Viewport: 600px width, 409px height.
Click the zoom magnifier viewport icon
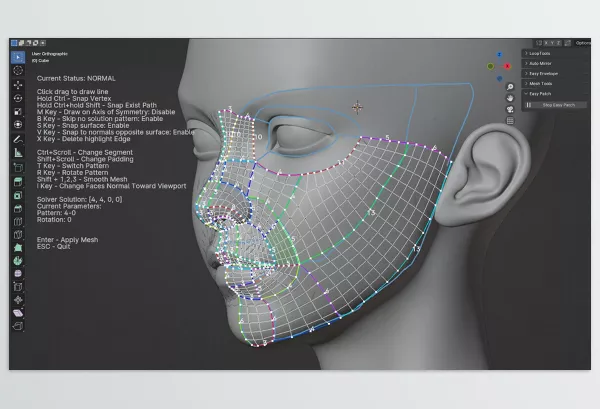(510, 87)
